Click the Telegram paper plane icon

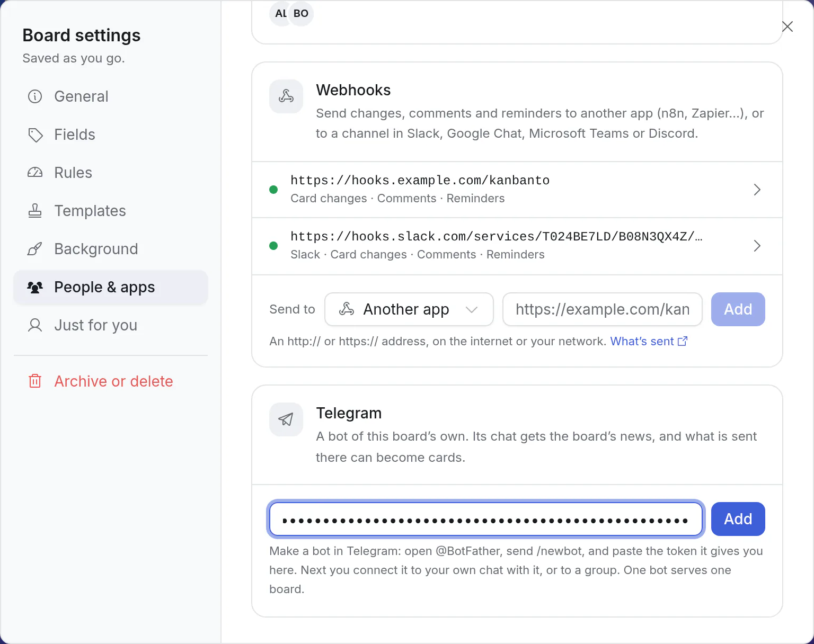(x=286, y=419)
